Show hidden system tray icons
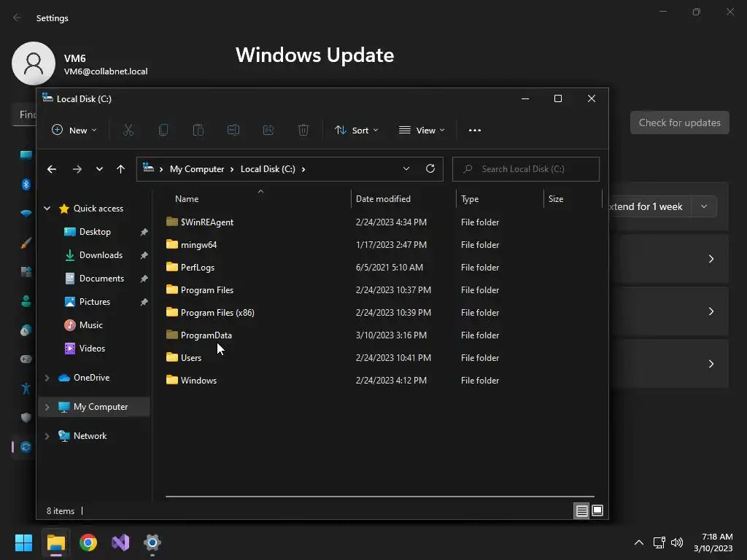Screen dimensions: 747x560 point(639,542)
